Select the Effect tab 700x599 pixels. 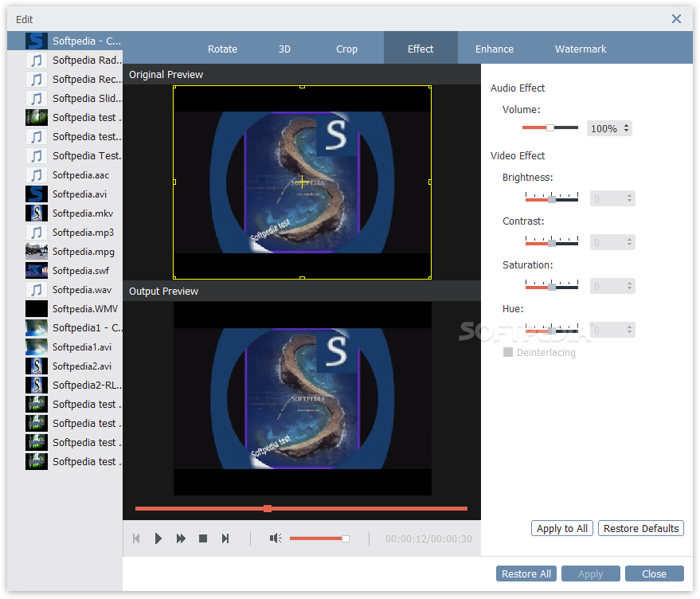click(x=420, y=48)
